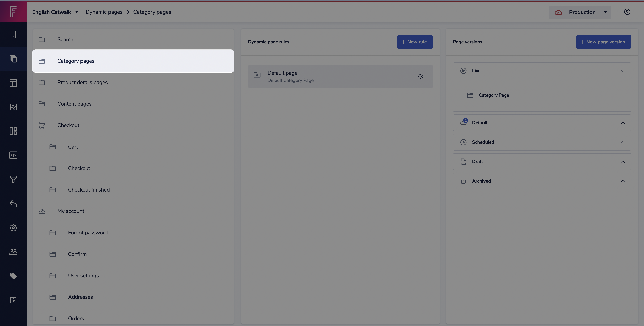Open the sidebar settings gear icon

(13, 228)
